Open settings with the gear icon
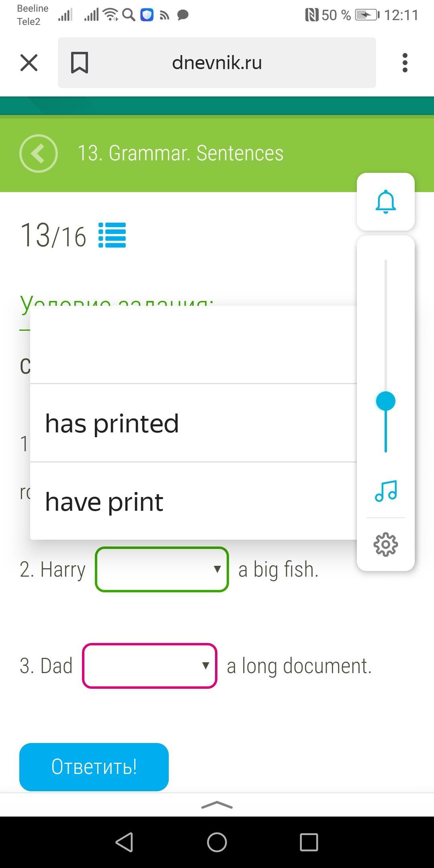Viewport: 434px width, 868px height. pos(386,545)
